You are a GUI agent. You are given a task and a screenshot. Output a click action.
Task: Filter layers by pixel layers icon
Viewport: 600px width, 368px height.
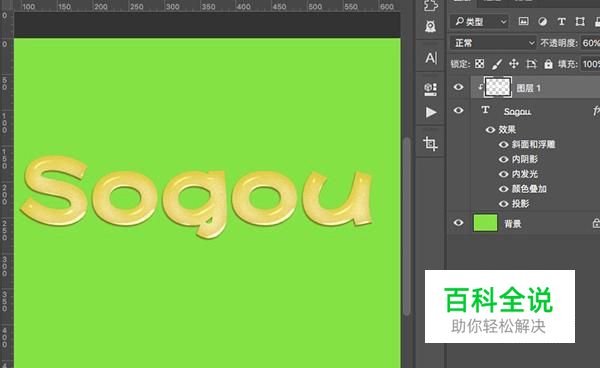[x=523, y=21]
